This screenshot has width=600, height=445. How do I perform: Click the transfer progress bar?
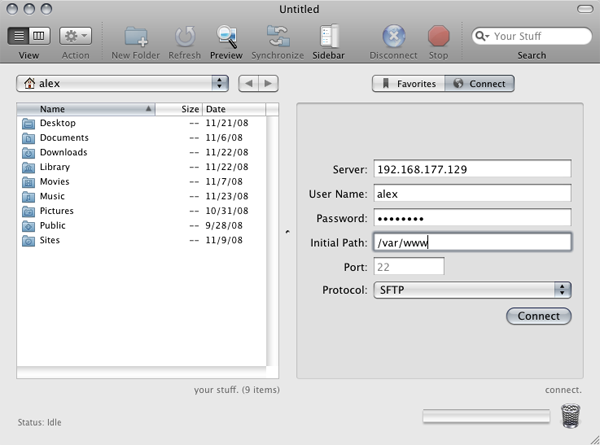point(486,416)
